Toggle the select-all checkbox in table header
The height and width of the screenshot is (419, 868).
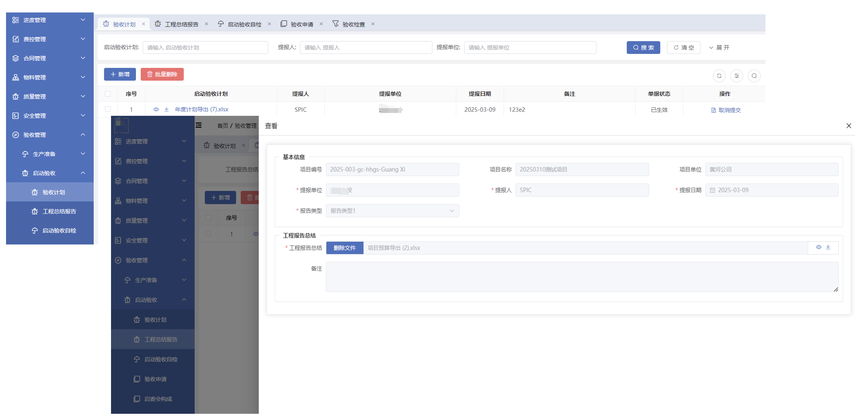click(x=107, y=94)
